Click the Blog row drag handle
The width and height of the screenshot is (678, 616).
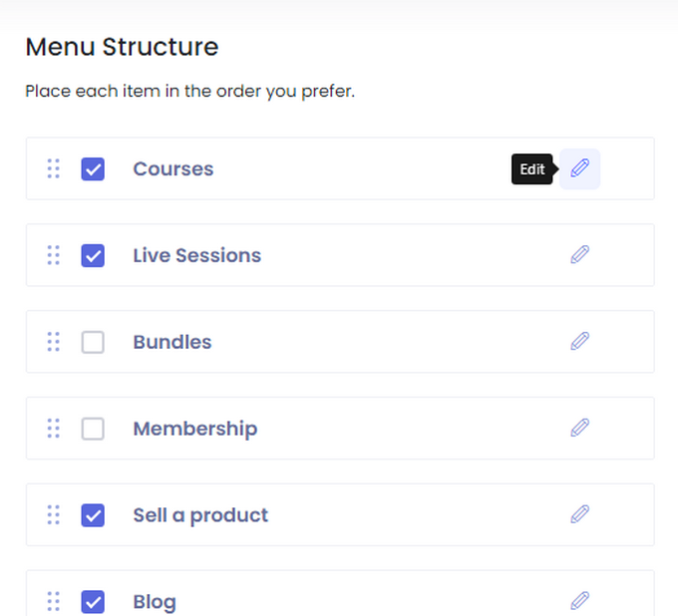(x=54, y=601)
